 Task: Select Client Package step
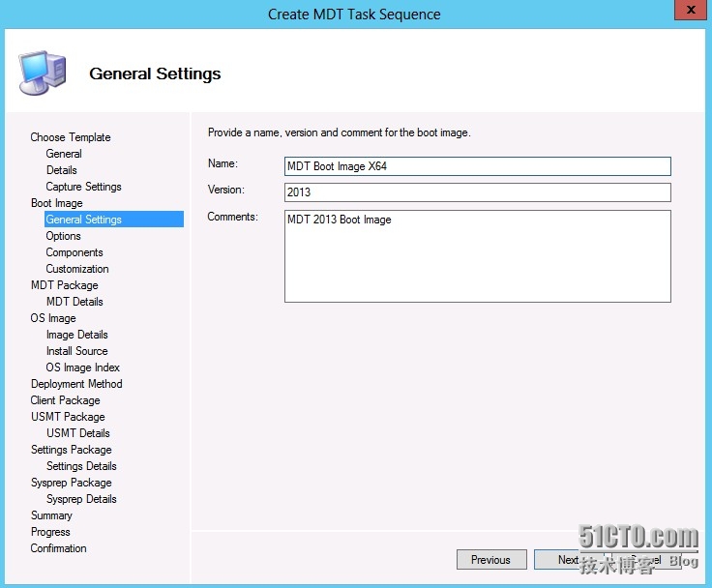click(x=66, y=400)
